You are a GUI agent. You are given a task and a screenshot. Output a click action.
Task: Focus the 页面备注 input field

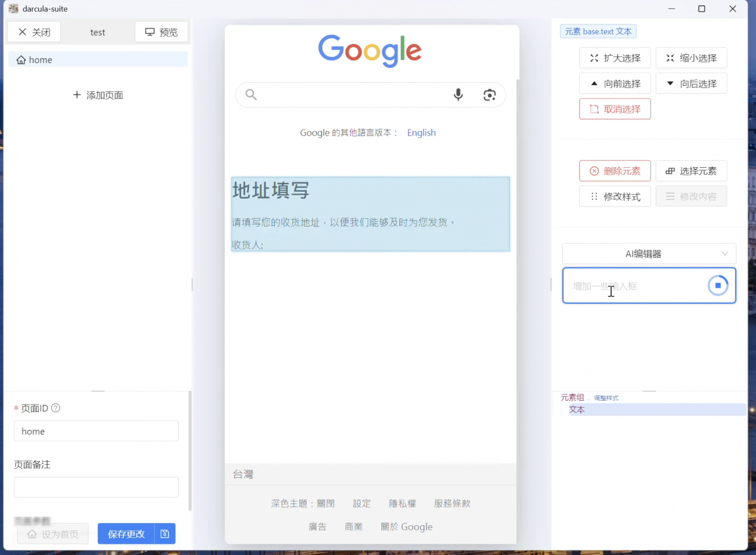tap(96, 487)
